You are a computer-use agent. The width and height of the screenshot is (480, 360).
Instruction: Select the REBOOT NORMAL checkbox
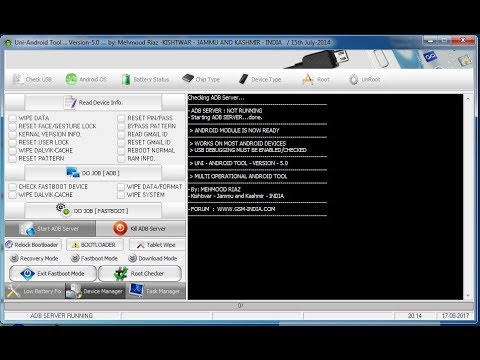click(121, 151)
